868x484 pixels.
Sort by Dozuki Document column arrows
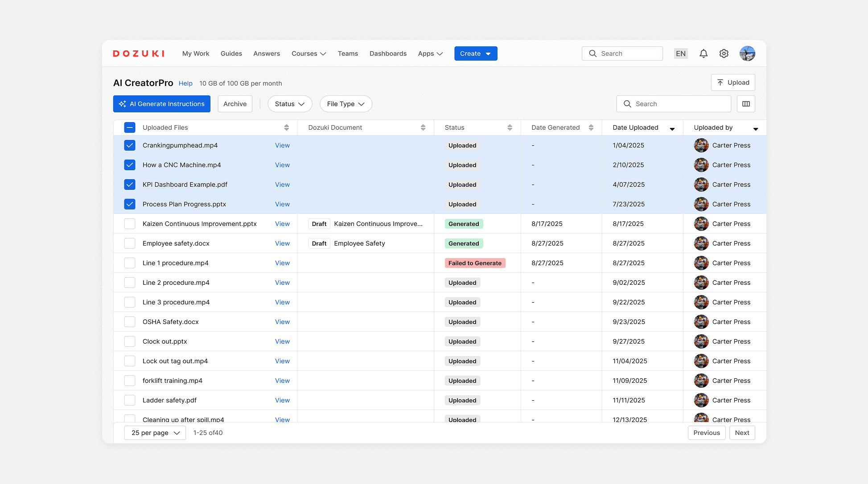tap(423, 127)
